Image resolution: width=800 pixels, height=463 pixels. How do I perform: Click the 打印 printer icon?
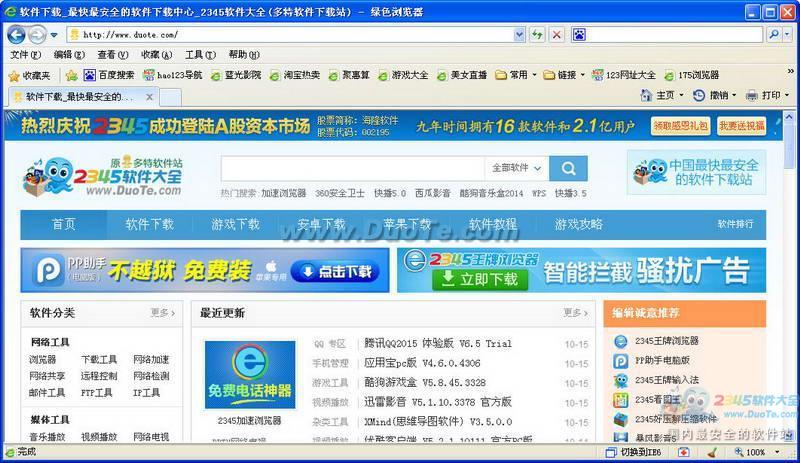tap(752, 95)
